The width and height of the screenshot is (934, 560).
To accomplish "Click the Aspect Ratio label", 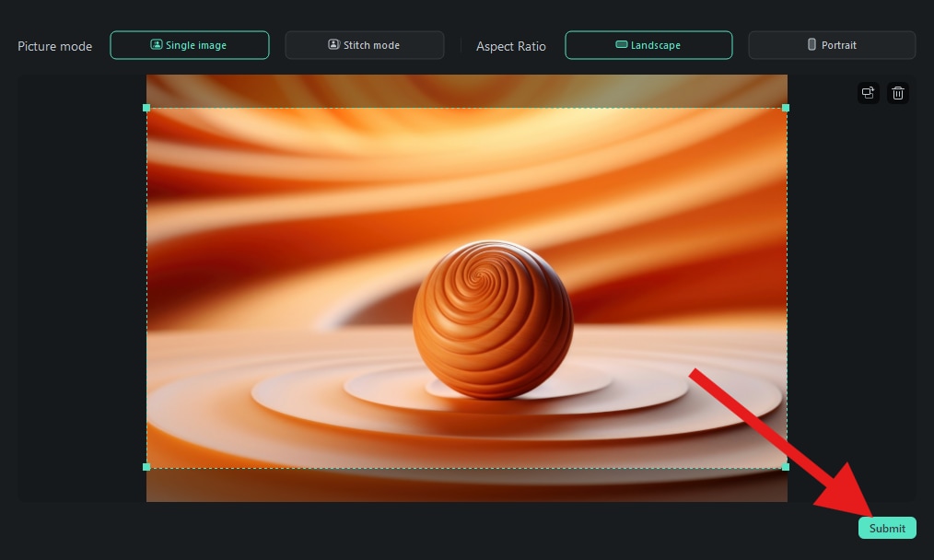I will (x=511, y=46).
